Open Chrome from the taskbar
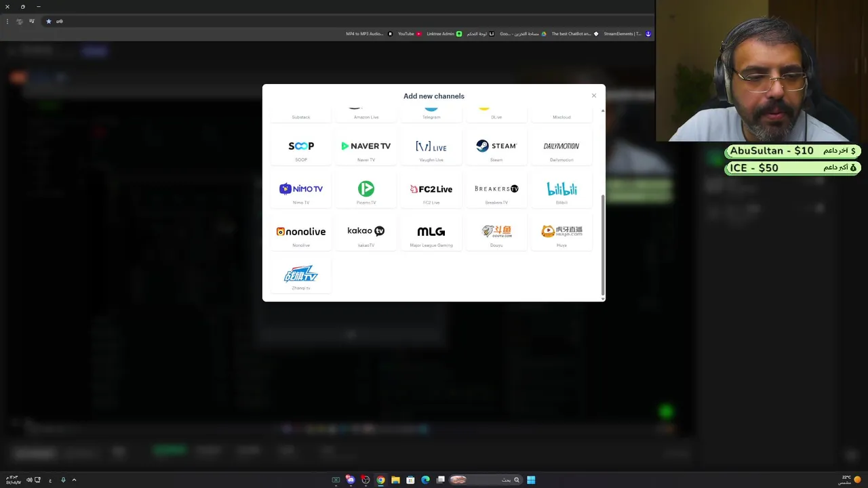868x488 pixels. click(380, 480)
